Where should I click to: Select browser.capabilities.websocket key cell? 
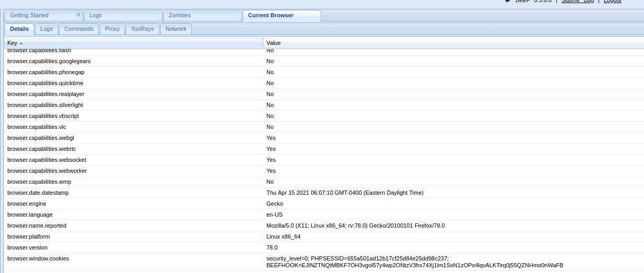(x=47, y=160)
